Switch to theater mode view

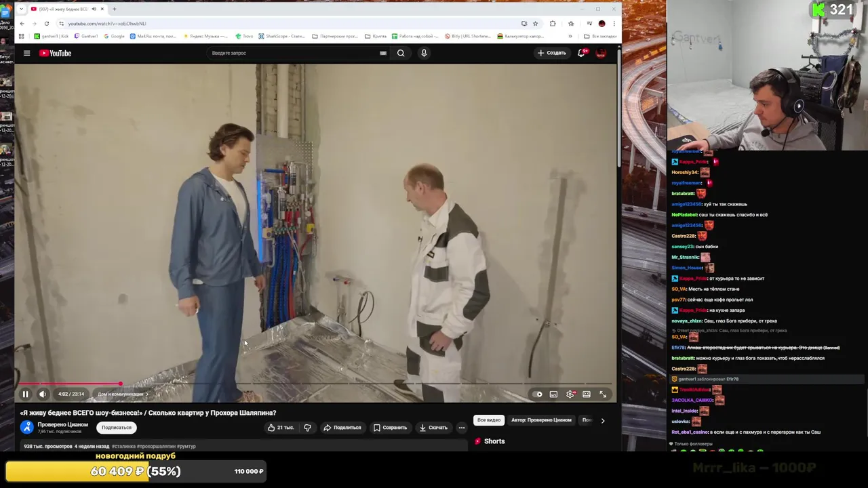point(587,394)
